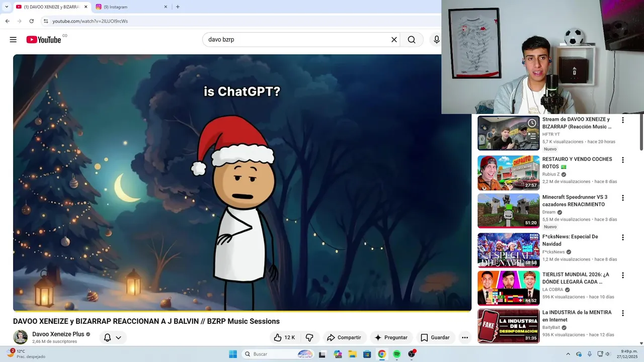Click the page vertical scrollbar
This screenshot has height=362, width=644.
tap(641, 133)
